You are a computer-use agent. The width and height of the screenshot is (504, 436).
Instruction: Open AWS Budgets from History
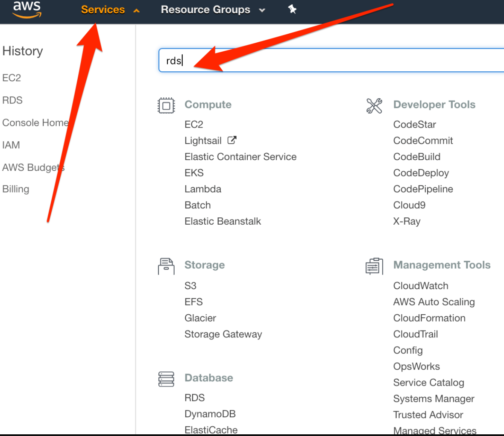[x=33, y=168]
